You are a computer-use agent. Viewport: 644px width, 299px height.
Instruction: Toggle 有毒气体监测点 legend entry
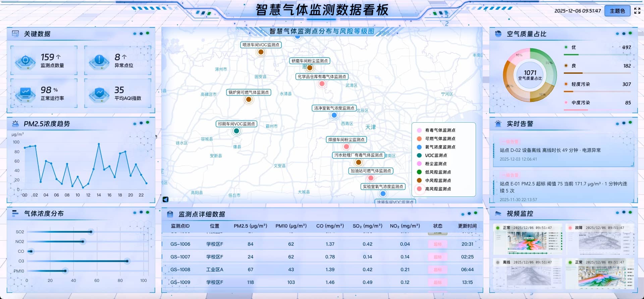436,130
